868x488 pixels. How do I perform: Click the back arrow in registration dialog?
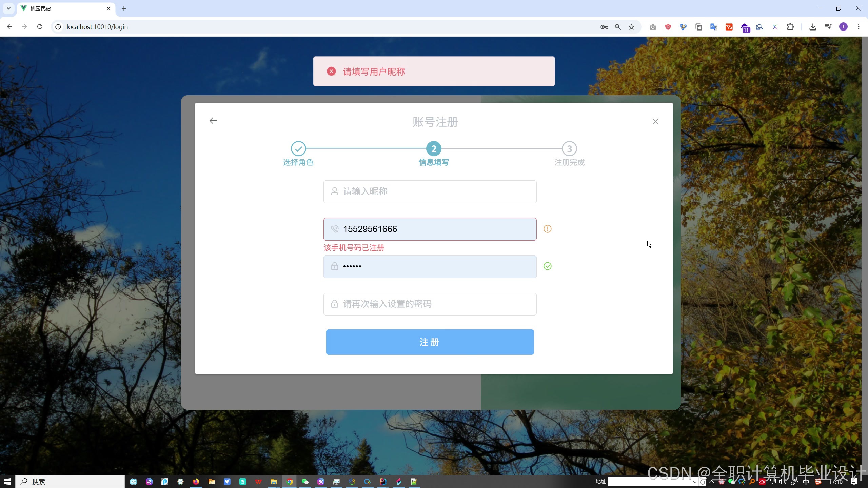pos(213,121)
